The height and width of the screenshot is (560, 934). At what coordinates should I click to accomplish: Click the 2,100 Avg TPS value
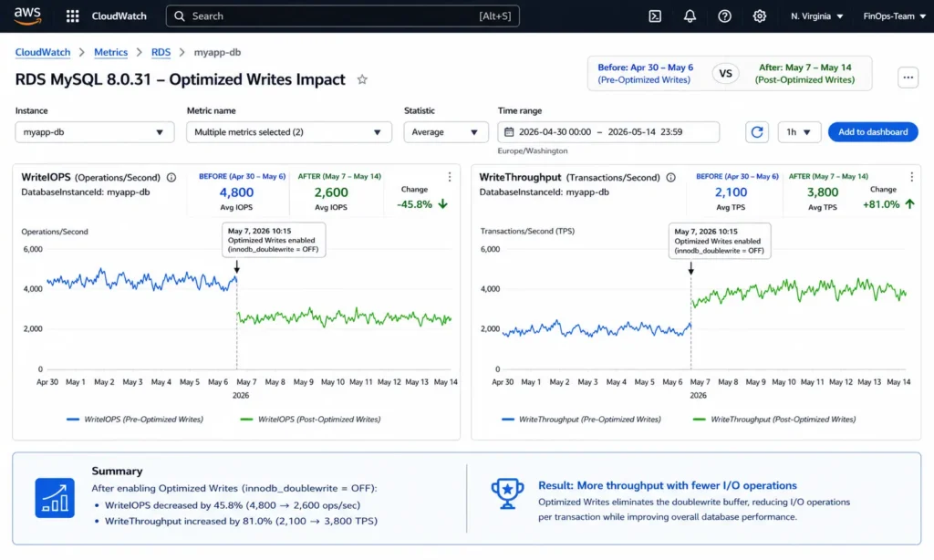tap(731, 192)
